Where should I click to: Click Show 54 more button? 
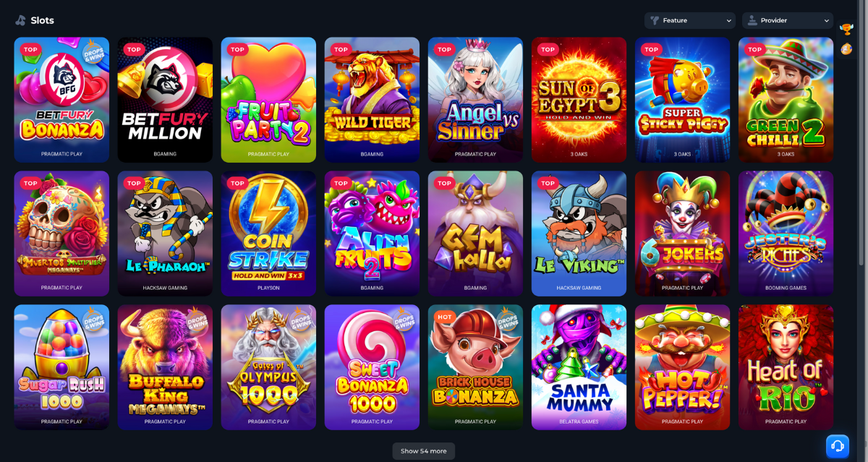tap(424, 451)
